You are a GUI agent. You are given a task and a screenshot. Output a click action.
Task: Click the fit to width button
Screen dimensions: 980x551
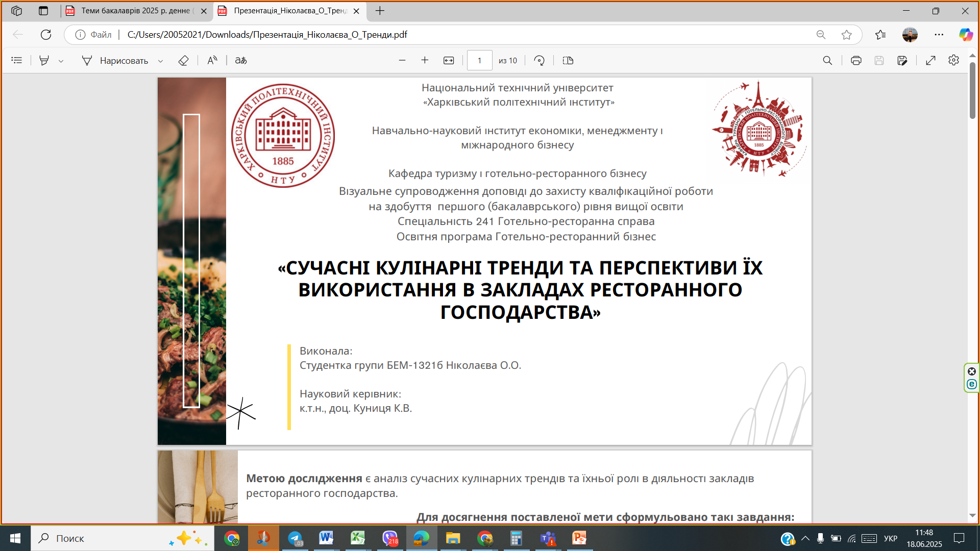[x=449, y=60]
